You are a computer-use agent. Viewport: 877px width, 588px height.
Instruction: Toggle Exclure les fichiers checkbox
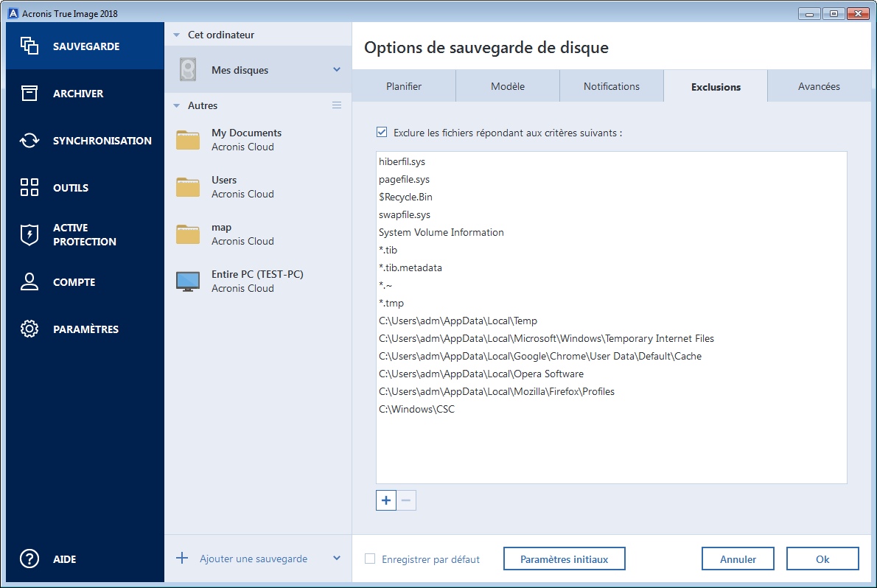pyautogui.click(x=382, y=132)
